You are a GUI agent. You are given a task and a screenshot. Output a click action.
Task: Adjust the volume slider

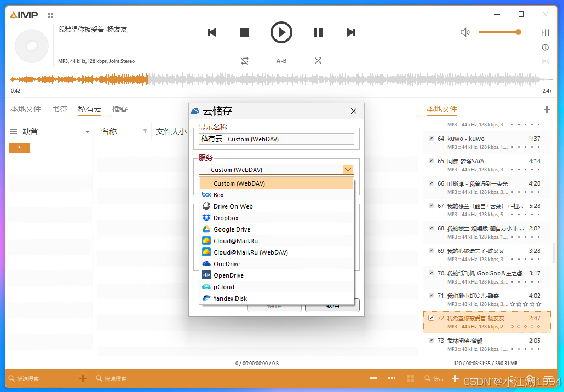click(504, 32)
